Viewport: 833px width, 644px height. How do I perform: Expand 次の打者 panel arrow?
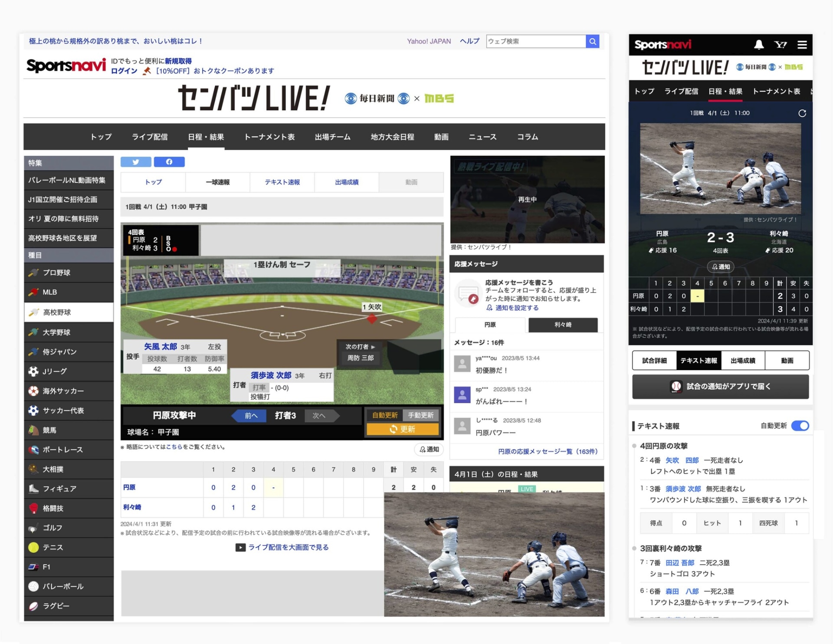pyautogui.click(x=373, y=347)
